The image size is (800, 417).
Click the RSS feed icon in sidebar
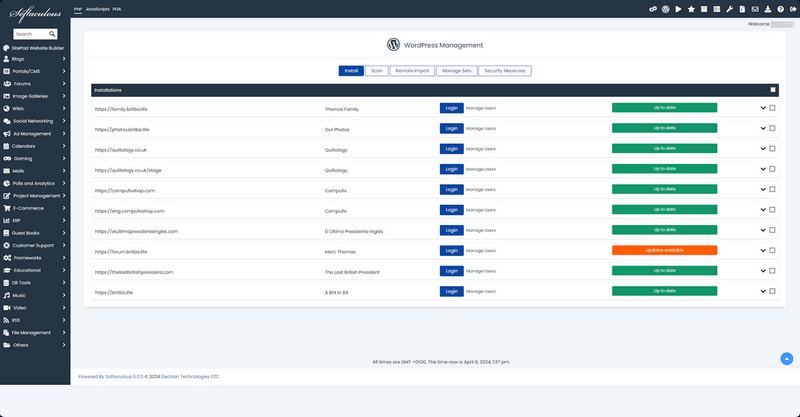click(6, 321)
